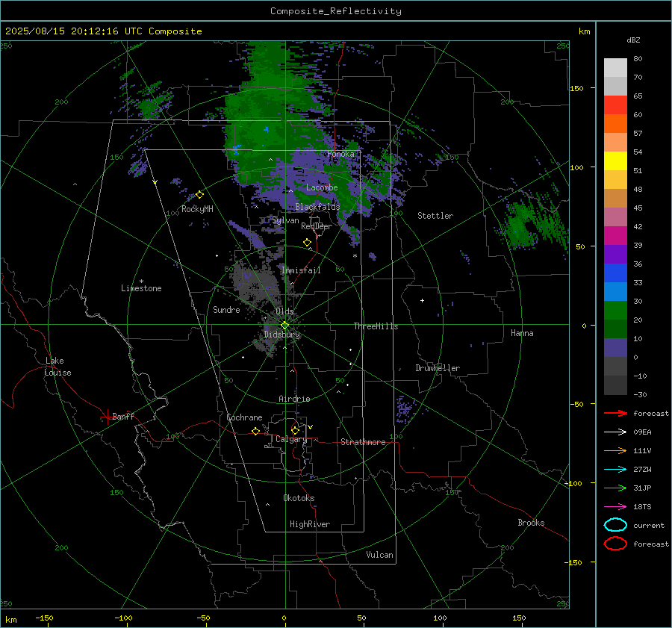
Task: Click the cyan 'current' ellipse legend icon
Action: click(x=615, y=525)
